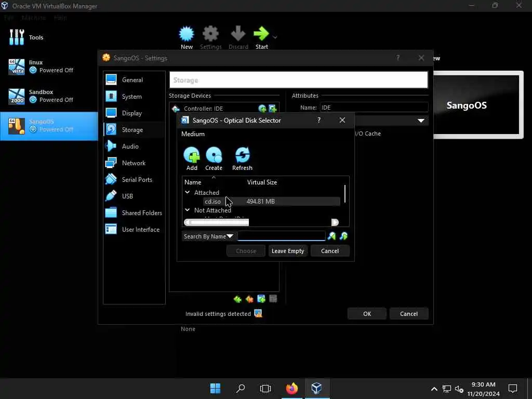This screenshot has width=532, height=399.
Task: Click the add controller icon below storage tree
Action: coord(237,299)
